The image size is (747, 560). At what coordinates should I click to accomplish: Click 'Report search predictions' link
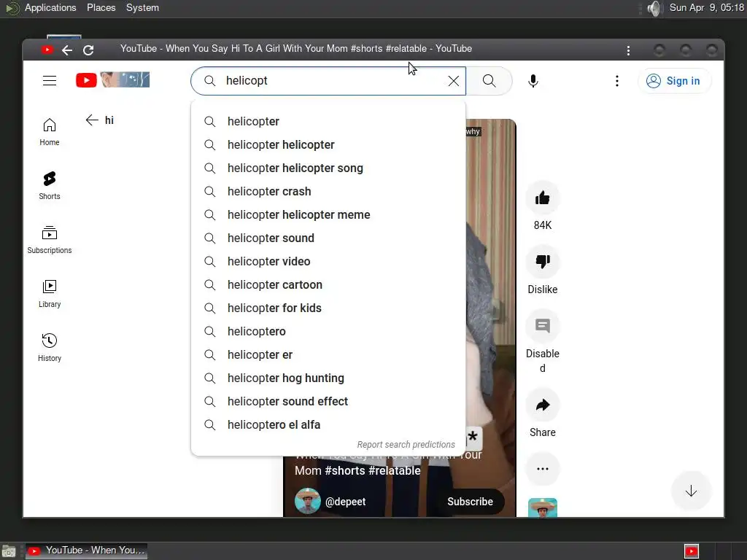coord(406,444)
